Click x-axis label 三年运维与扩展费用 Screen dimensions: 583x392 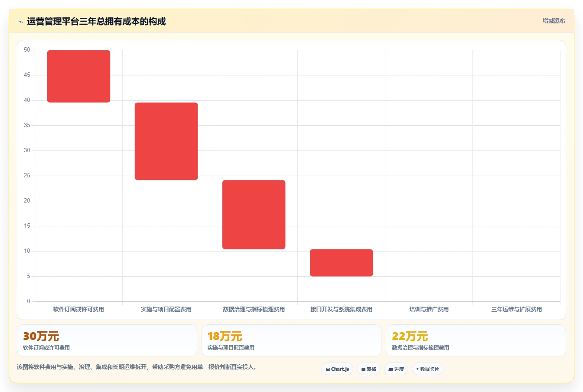point(516,309)
